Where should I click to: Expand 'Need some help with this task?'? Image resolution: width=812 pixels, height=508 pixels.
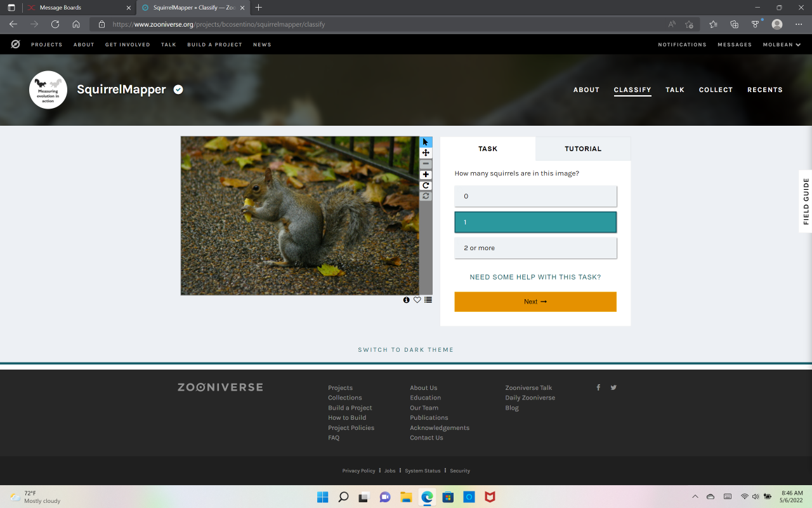(x=535, y=277)
